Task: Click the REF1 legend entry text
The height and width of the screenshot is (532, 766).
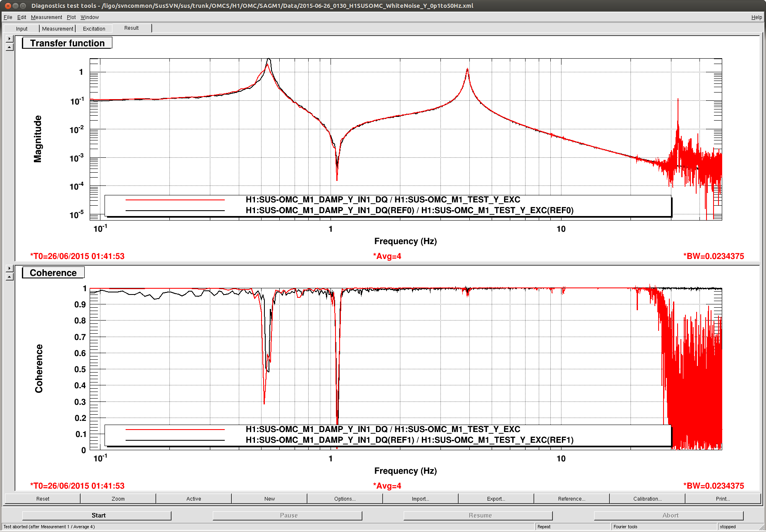Action: (409, 440)
